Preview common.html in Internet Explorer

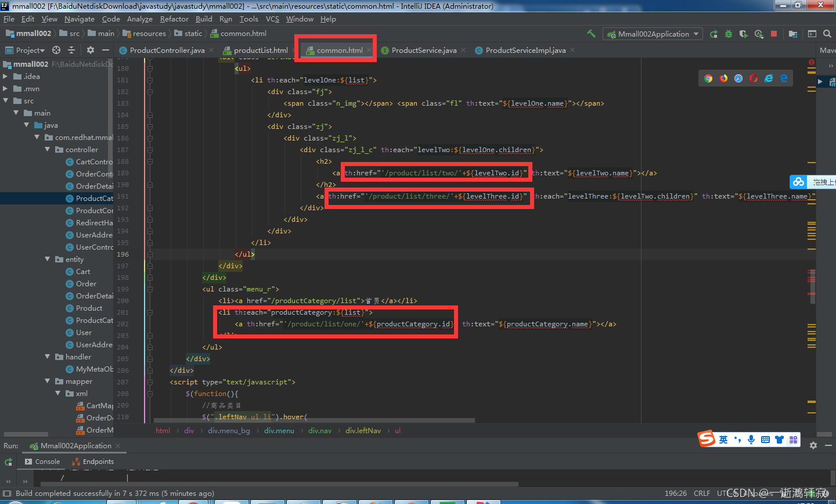click(769, 78)
